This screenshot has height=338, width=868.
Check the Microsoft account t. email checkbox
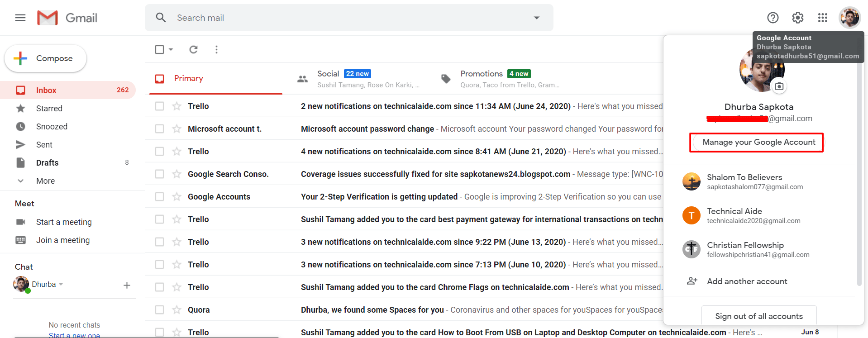click(x=159, y=129)
